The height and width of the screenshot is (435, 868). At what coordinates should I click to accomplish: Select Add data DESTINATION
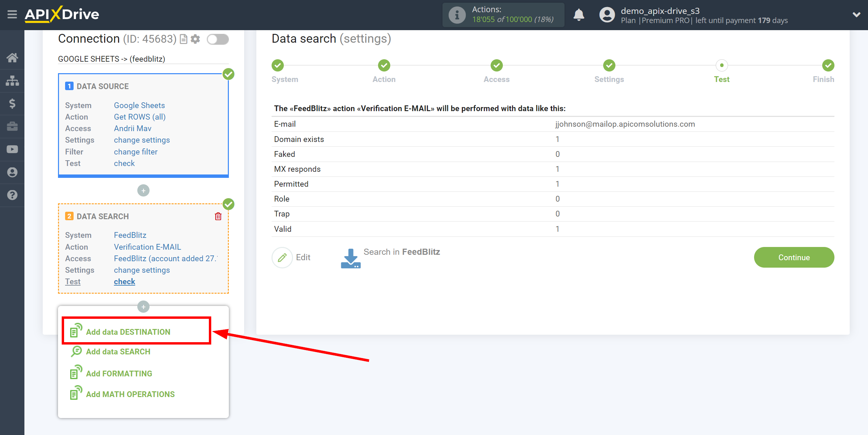[128, 332]
